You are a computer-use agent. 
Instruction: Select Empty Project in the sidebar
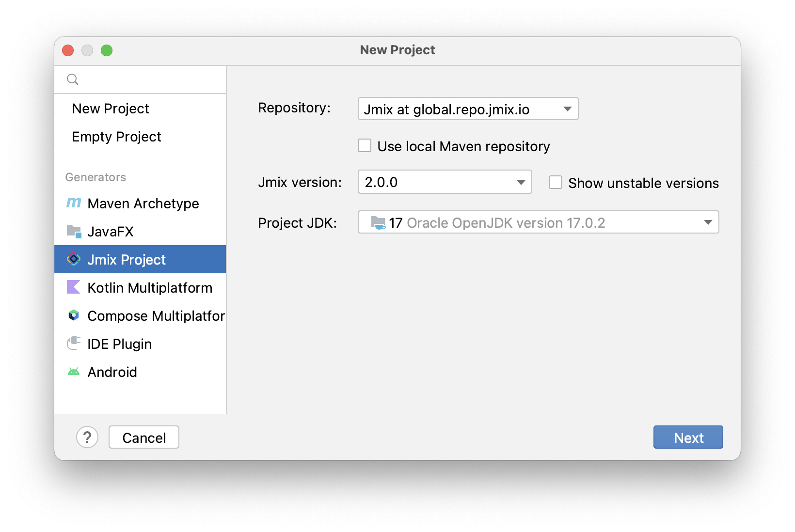[140, 137]
